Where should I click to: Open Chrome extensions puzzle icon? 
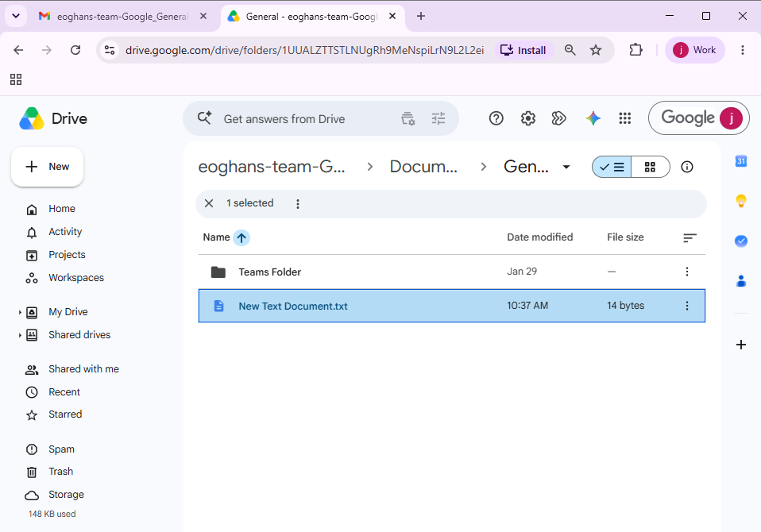[635, 50]
